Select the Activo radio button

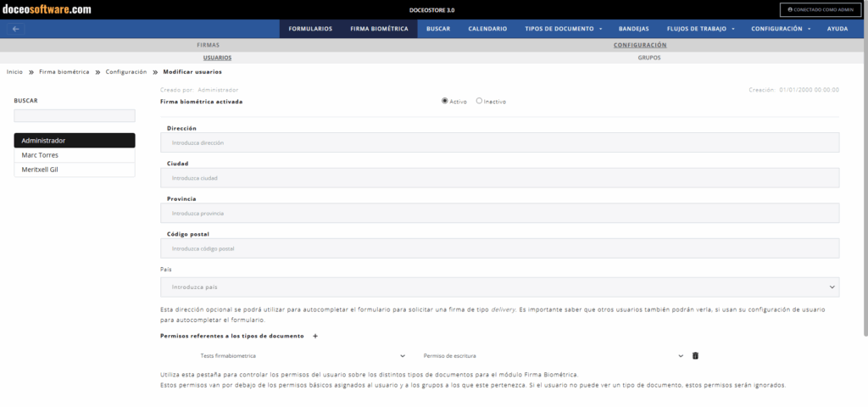click(x=444, y=102)
